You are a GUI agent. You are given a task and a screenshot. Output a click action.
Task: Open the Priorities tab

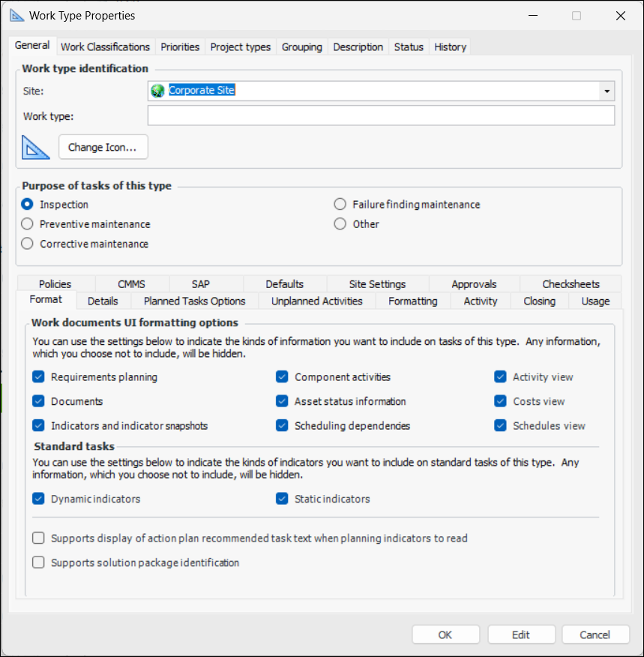coord(180,46)
